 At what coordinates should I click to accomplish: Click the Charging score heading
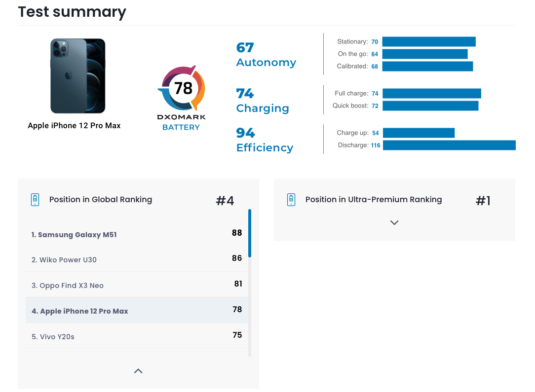[x=263, y=101]
